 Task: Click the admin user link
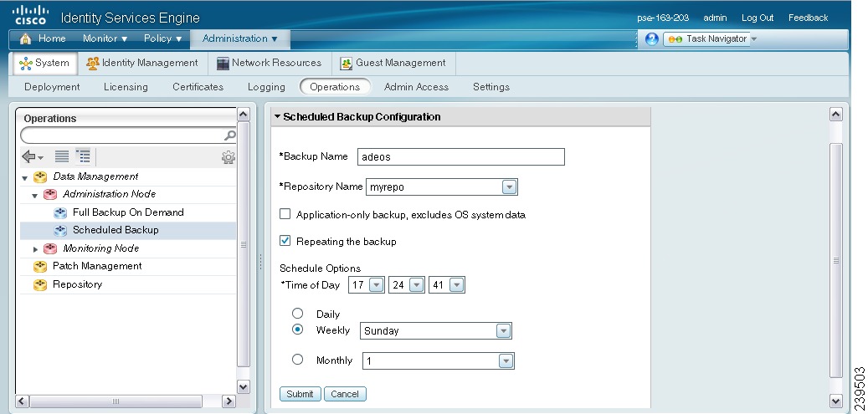coord(715,18)
